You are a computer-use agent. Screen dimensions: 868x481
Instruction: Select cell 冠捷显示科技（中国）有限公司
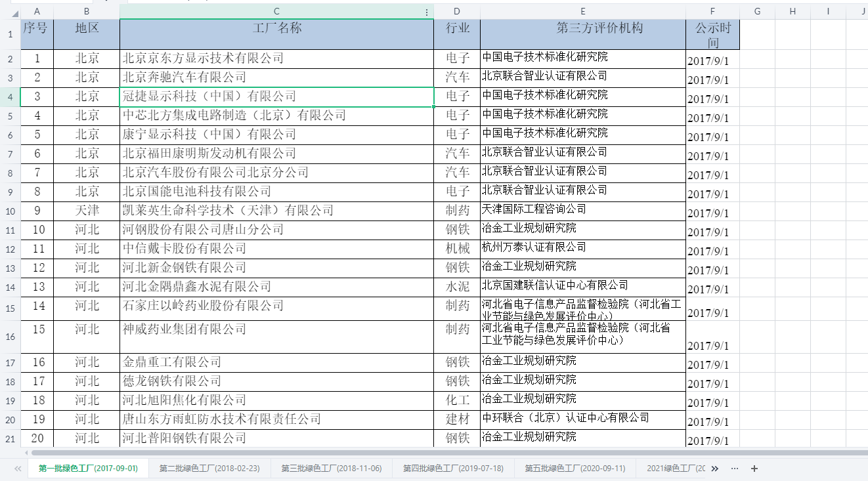(x=276, y=96)
